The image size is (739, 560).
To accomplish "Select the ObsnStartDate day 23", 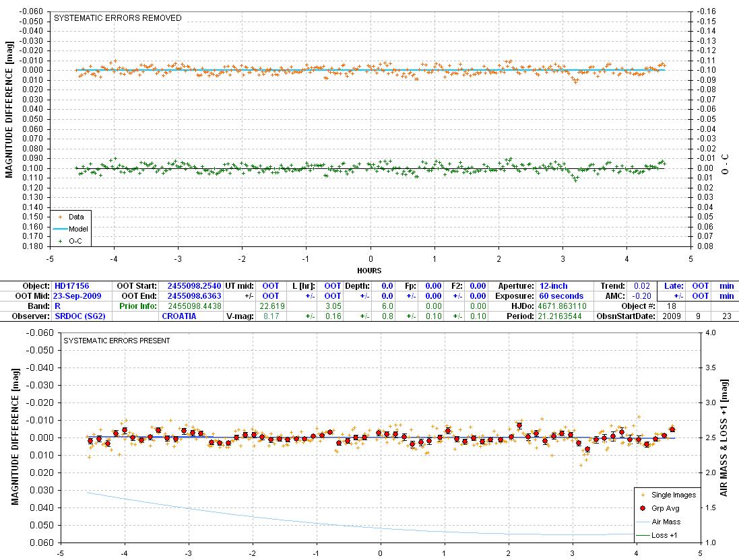I will (727, 316).
